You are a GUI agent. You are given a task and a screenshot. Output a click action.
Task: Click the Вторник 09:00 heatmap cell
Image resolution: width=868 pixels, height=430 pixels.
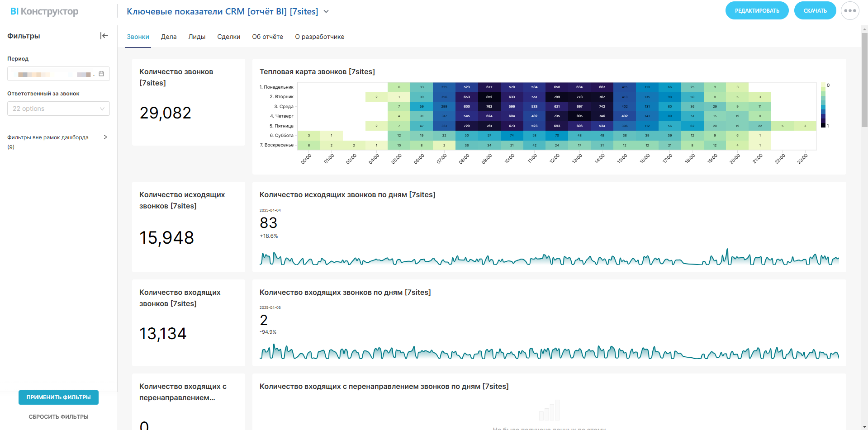[x=489, y=97]
